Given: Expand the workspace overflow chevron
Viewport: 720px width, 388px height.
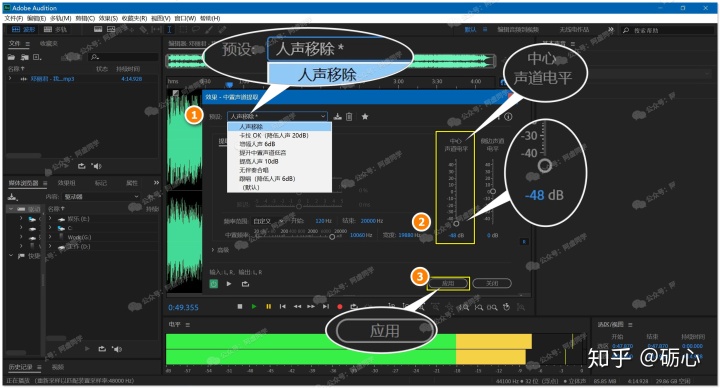Looking at the screenshot, I should [610, 29].
